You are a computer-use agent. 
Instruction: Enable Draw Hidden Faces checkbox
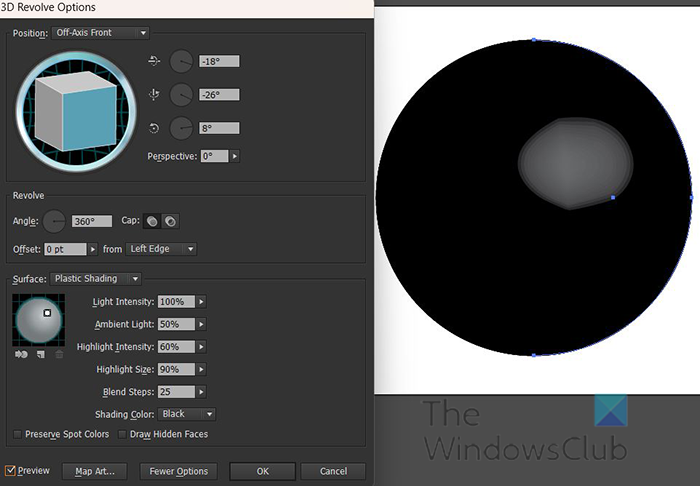click(x=122, y=434)
